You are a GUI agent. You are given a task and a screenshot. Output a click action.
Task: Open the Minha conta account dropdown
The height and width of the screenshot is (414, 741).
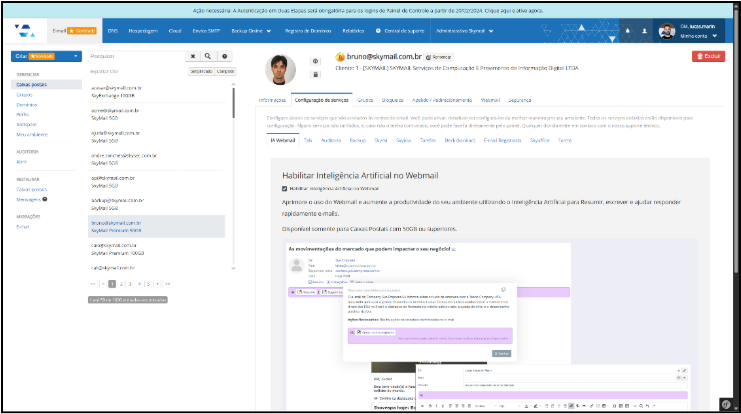pos(698,37)
